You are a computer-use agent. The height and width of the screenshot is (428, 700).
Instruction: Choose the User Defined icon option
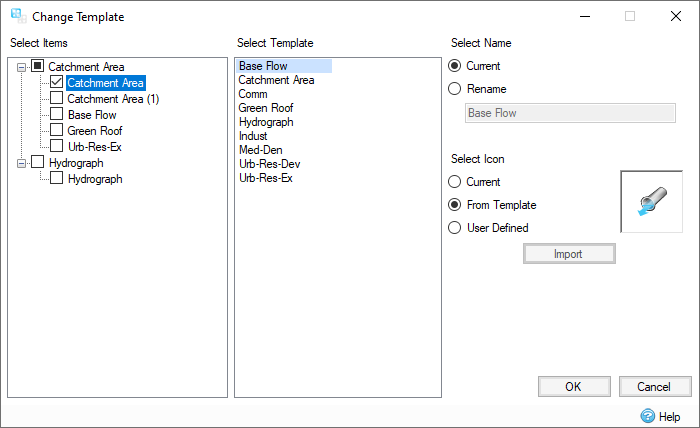coord(456,228)
